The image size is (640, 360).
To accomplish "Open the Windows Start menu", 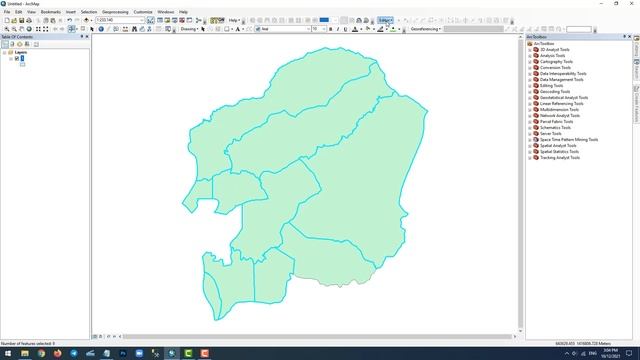I will click(8, 353).
